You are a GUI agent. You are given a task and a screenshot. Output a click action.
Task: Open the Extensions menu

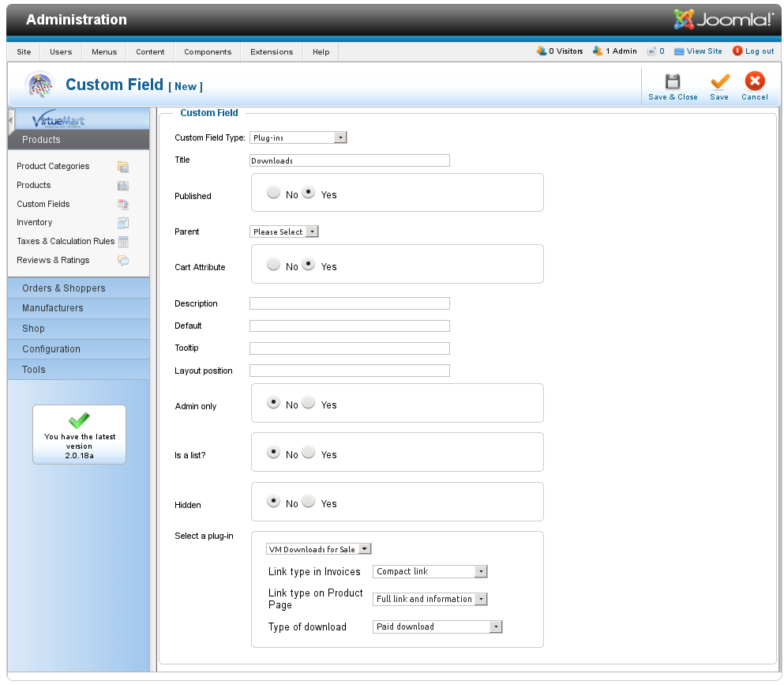click(272, 52)
